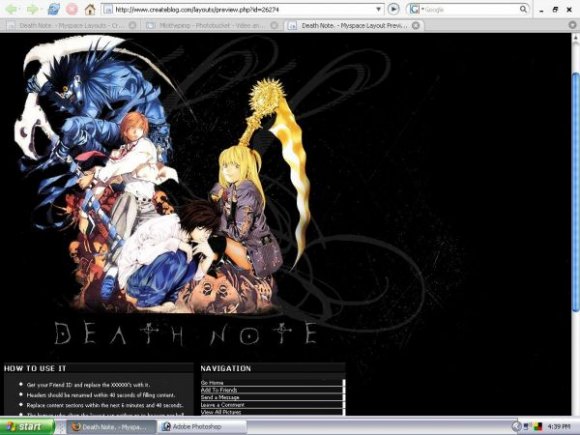
Task: Click the red Stop loading icon
Action: click(72, 9)
